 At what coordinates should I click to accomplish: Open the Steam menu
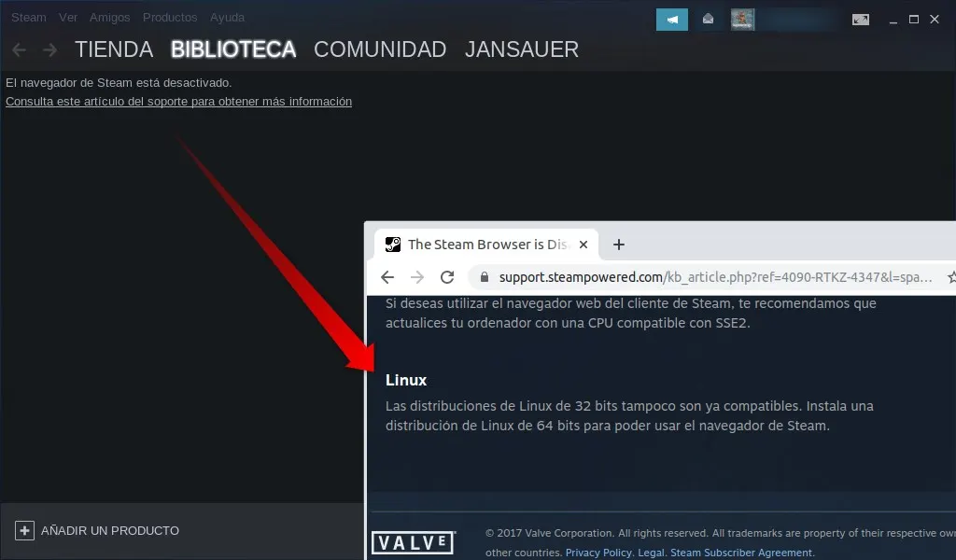click(29, 18)
